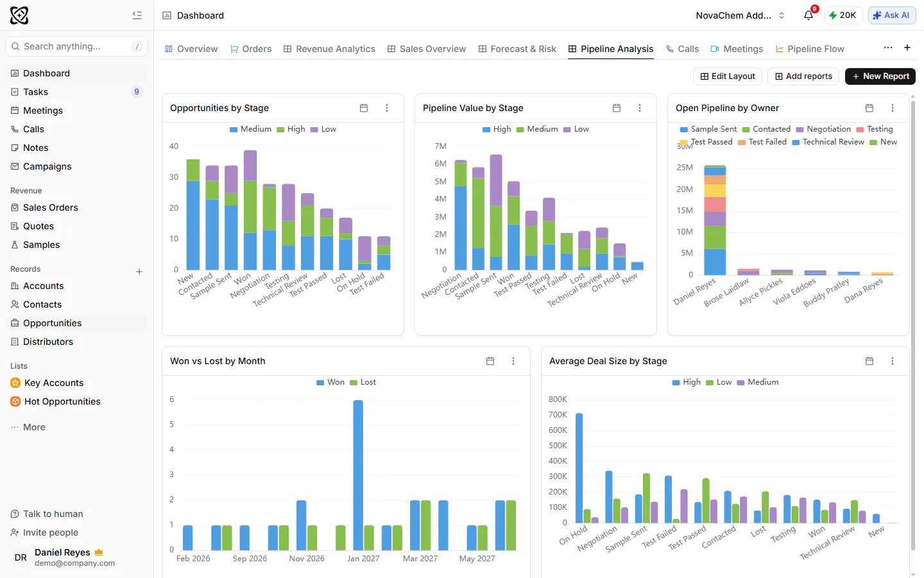Click Talk to human link
This screenshot has width=924, height=578.
click(x=47, y=514)
